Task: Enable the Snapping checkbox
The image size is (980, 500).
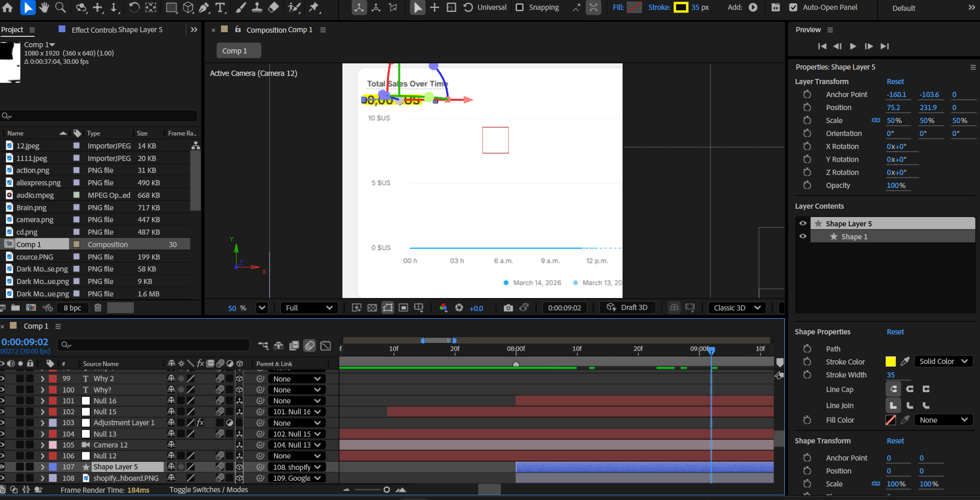Action: click(x=520, y=7)
